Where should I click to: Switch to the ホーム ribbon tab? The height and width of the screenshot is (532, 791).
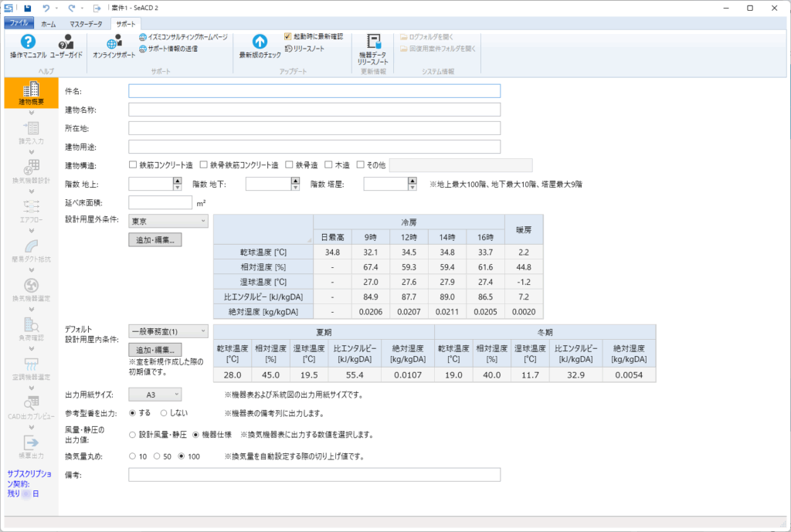click(48, 25)
